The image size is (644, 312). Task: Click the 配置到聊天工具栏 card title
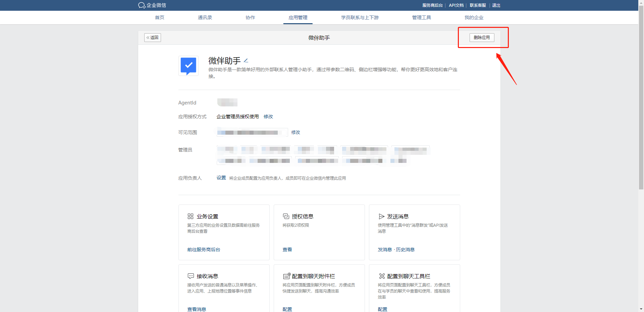(x=409, y=276)
